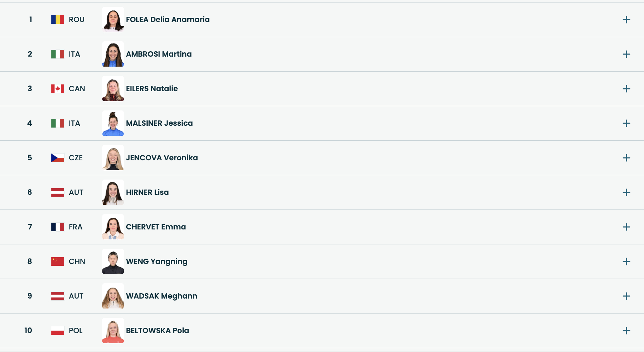Select the Czech flag next to CZE

click(58, 158)
